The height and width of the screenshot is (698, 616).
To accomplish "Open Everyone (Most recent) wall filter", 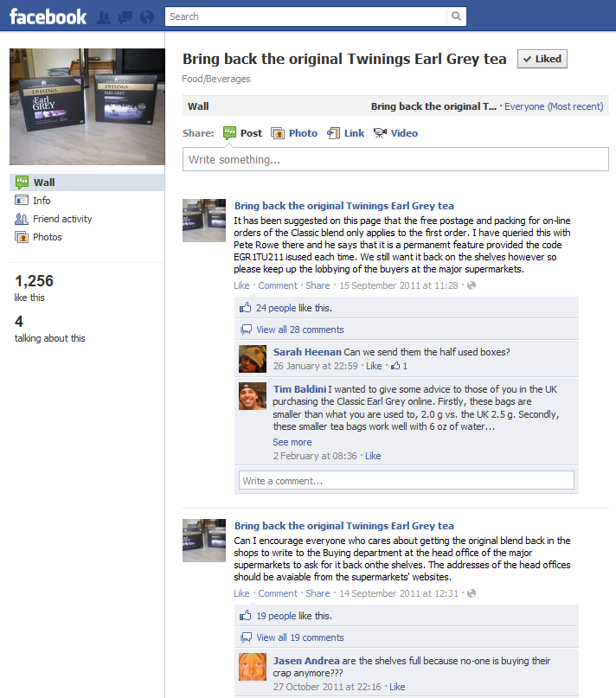I will [554, 106].
